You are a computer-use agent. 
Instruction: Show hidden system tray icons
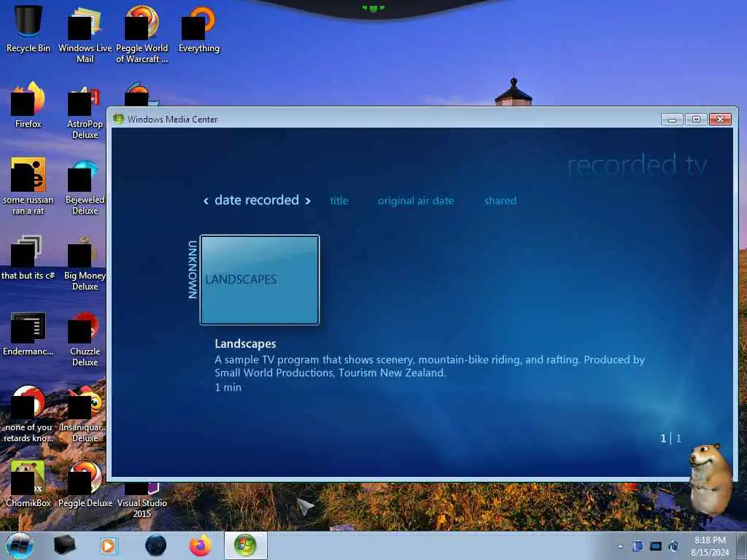pyautogui.click(x=620, y=547)
